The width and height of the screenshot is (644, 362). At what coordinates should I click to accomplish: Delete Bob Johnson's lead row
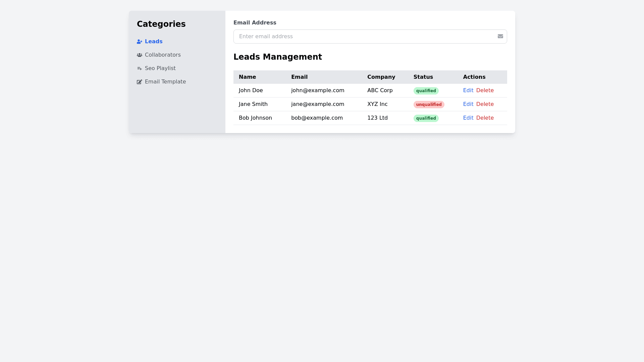pos(485,118)
